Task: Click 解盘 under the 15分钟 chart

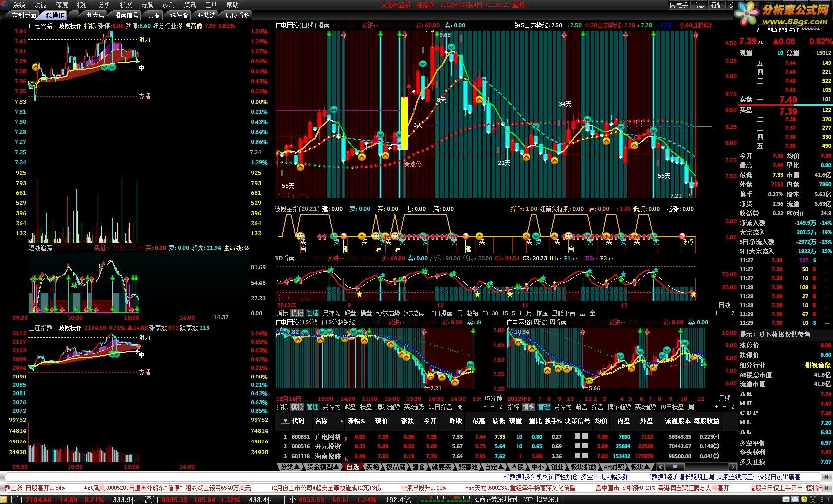Action: (350, 407)
